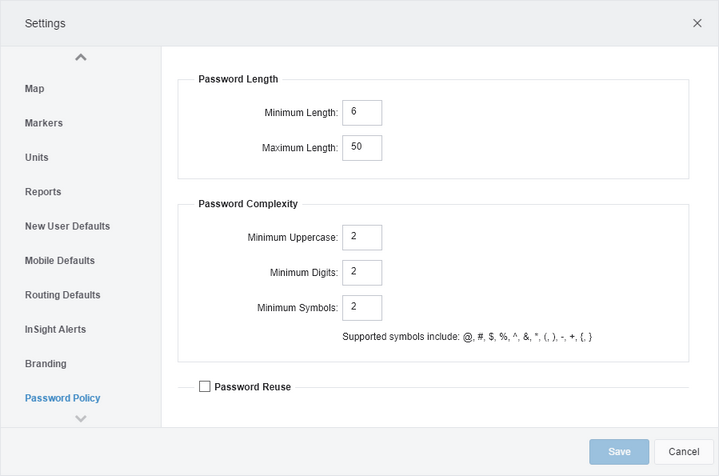Click the Minimum Uppercase field
The image size is (719, 476).
[362, 238]
